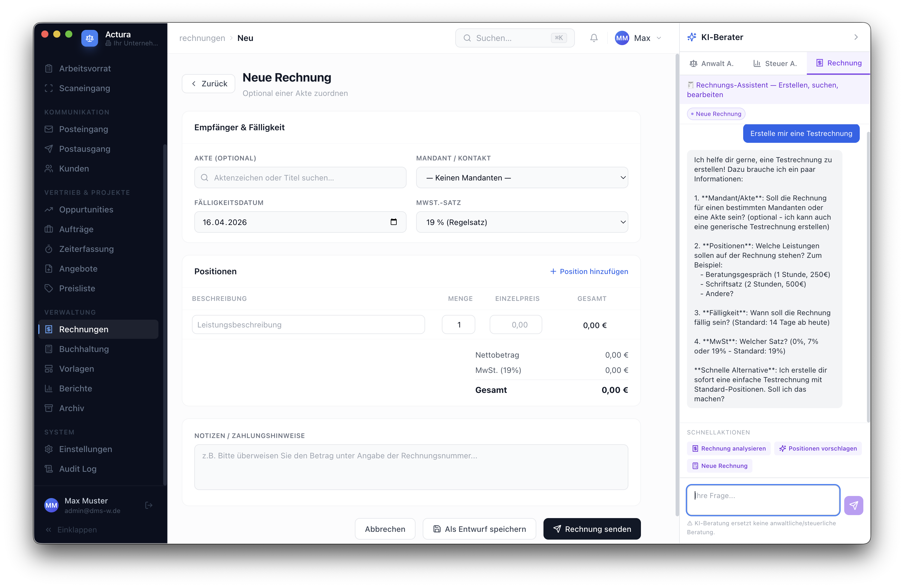Click Als Entwurf speichern button

pyautogui.click(x=479, y=529)
